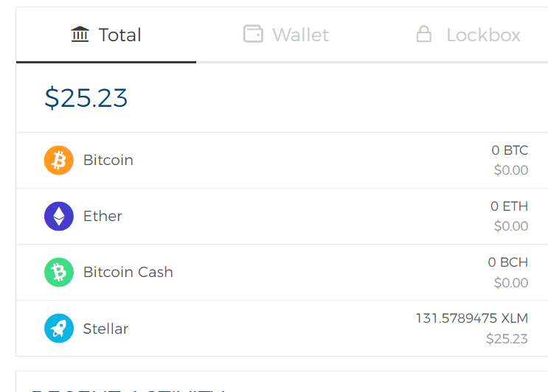Click the Lockbox padlock icon
Image resolution: width=548 pixels, height=392 pixels.
pyautogui.click(x=424, y=35)
